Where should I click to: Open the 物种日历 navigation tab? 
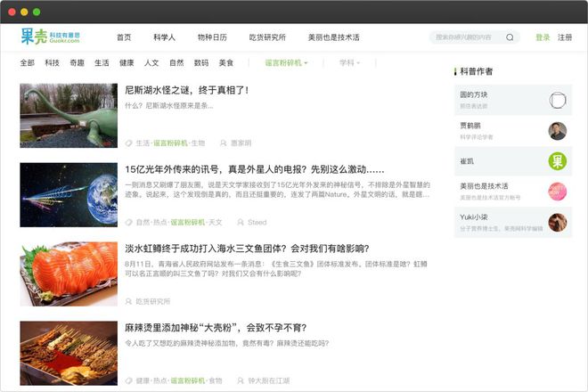pos(212,37)
